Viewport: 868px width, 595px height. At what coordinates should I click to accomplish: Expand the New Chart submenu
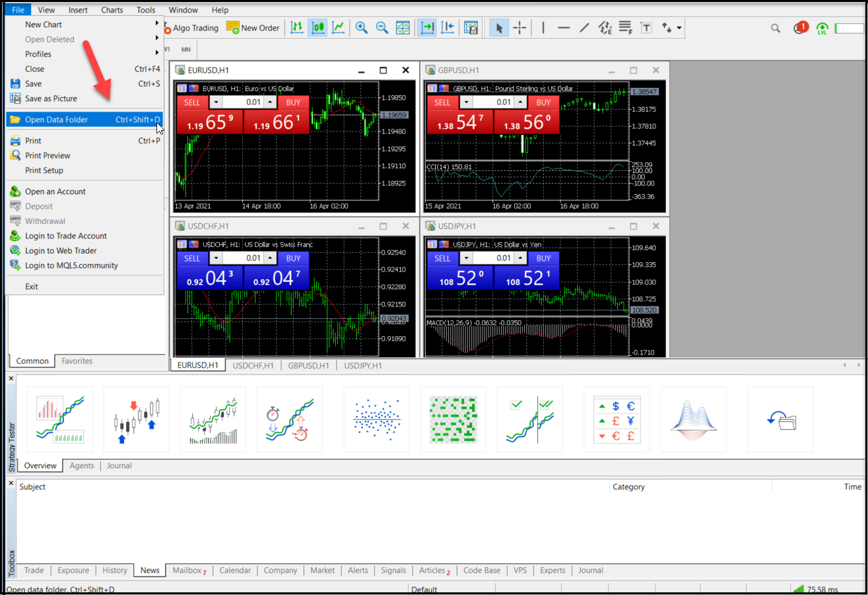click(84, 24)
